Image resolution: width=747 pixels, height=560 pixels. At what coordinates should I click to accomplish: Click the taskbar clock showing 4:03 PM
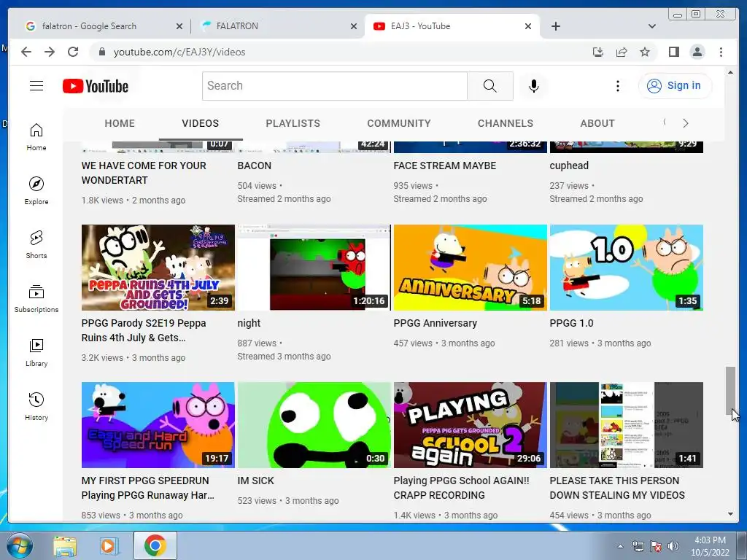click(x=710, y=546)
